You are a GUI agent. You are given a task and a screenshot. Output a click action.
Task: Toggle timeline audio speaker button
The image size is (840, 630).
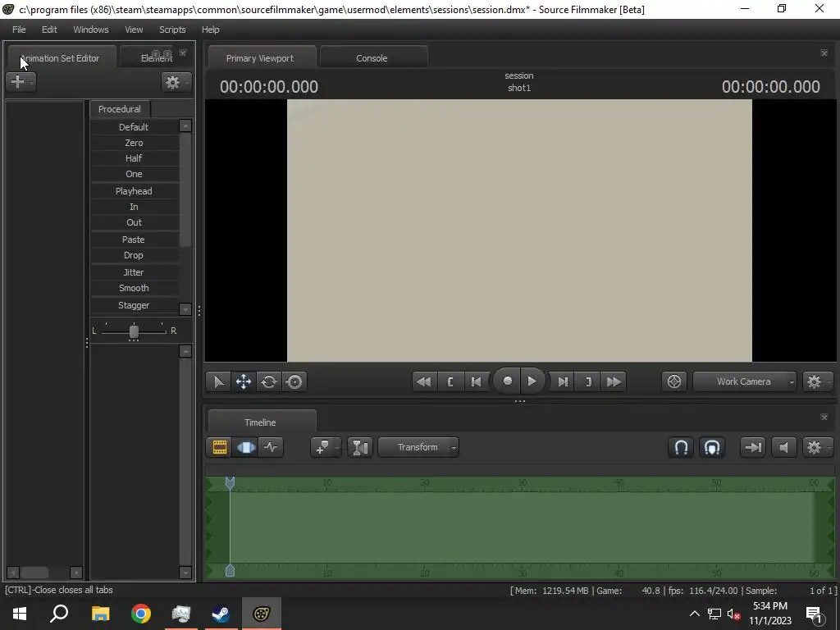click(x=783, y=447)
